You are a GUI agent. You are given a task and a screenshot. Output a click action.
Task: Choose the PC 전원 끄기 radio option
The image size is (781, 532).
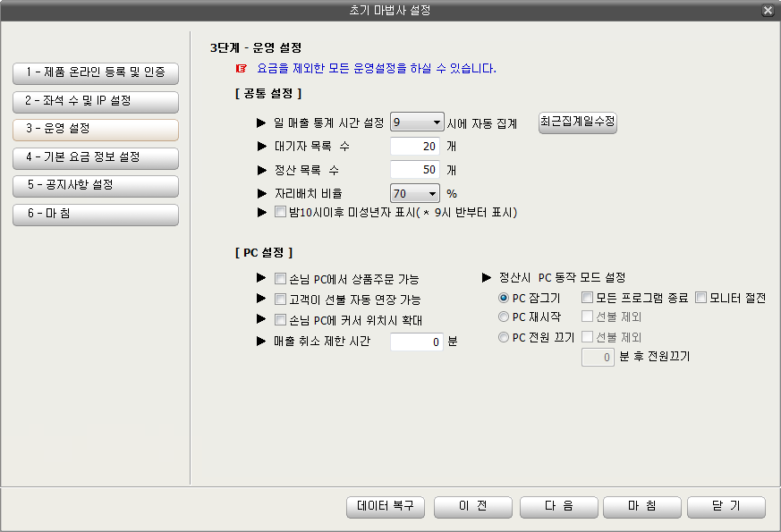click(x=504, y=337)
